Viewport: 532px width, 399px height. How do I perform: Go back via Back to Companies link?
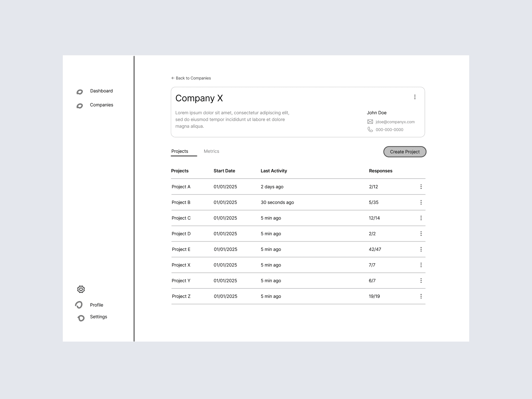191,78
